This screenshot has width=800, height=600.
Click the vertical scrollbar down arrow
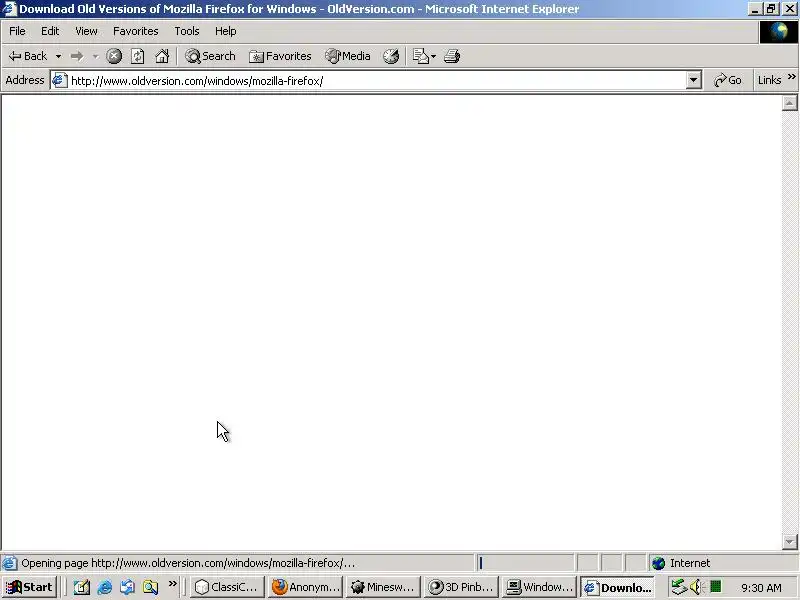coord(789,541)
